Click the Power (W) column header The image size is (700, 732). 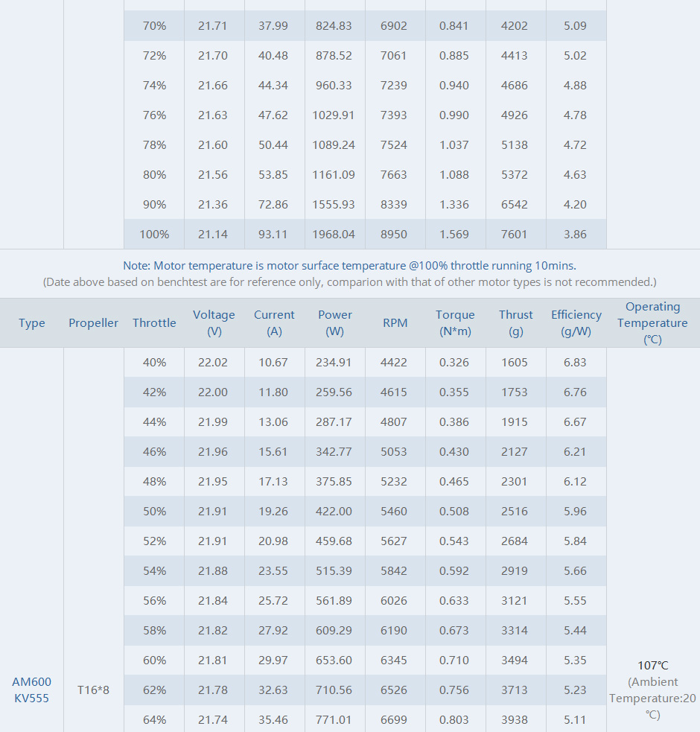pyautogui.click(x=334, y=323)
